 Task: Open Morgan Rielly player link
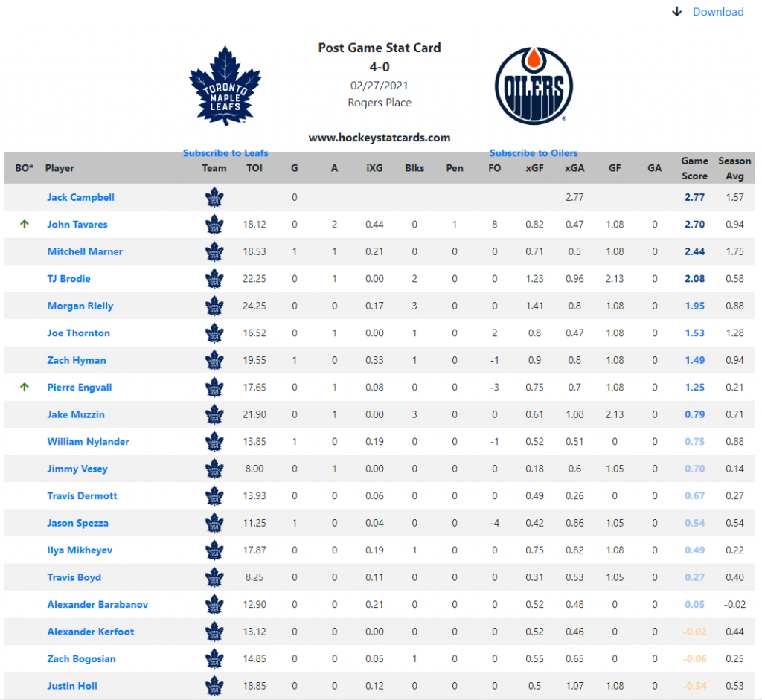[x=80, y=306]
